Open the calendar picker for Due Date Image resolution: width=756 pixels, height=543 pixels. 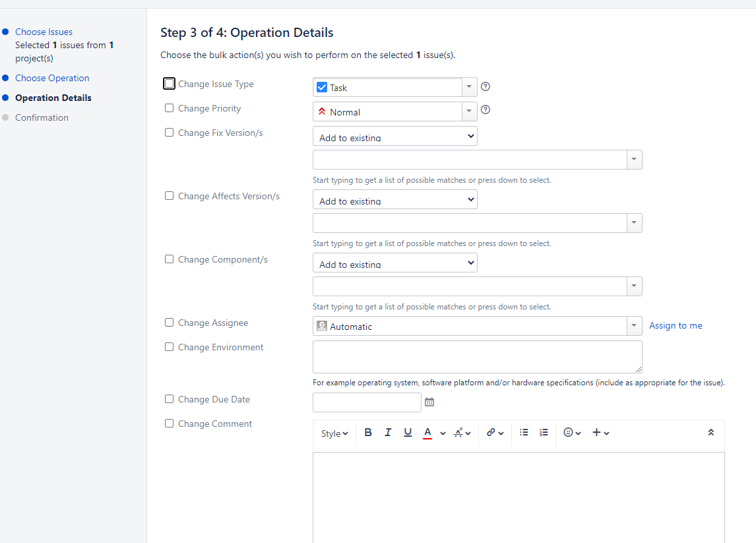tap(429, 402)
